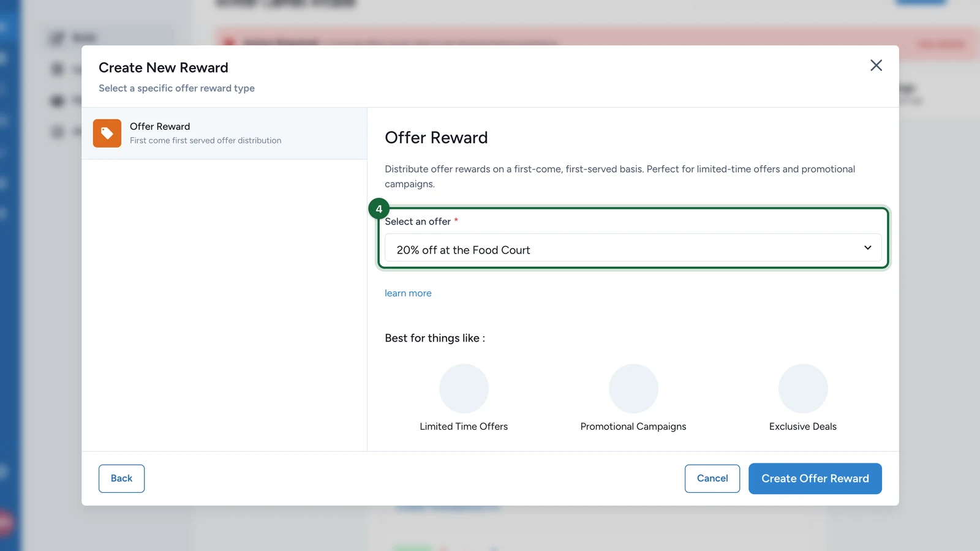The height and width of the screenshot is (551, 980).
Task: Click the blurred blue button behind dialog top
Action: (x=921, y=2)
